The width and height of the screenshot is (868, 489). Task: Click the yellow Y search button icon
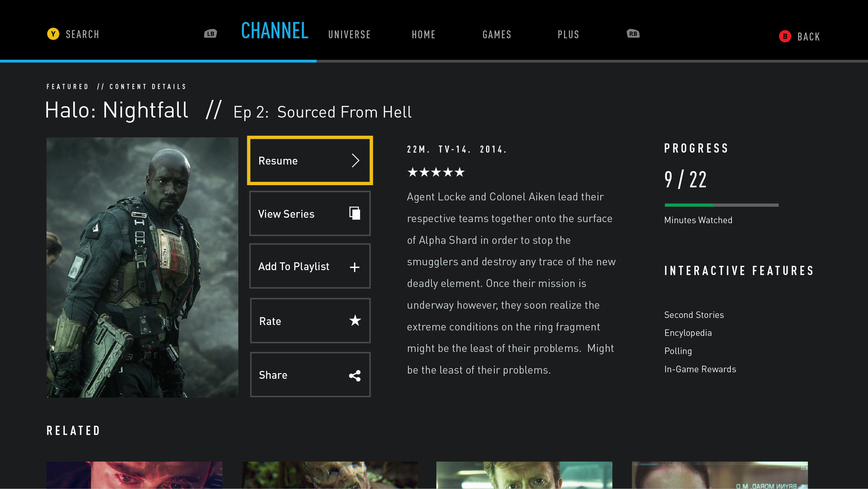coord(53,34)
